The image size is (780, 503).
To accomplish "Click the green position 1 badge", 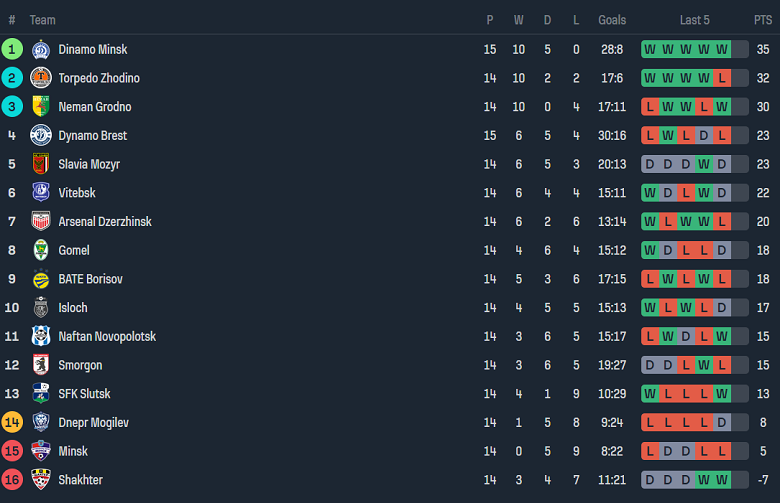I will 12,49.
